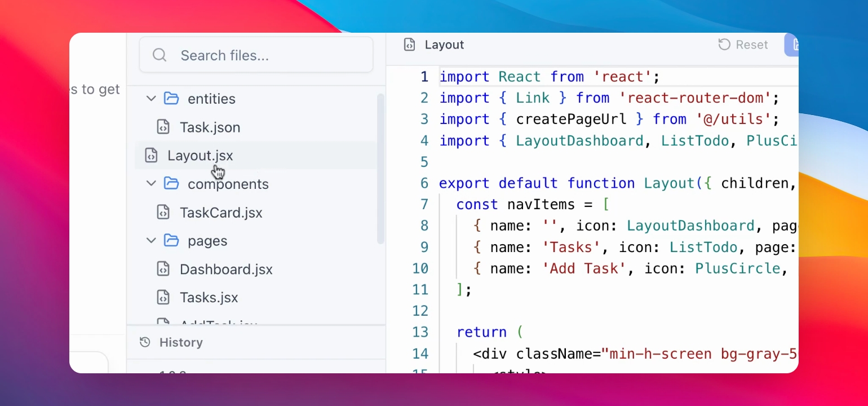Click the file tree scrollbar

[380, 169]
